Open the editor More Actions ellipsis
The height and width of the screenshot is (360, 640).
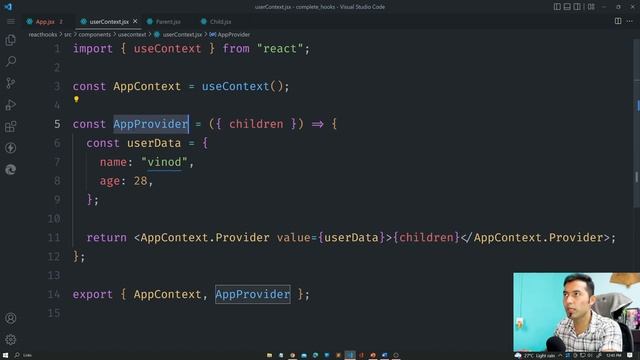[630, 21]
